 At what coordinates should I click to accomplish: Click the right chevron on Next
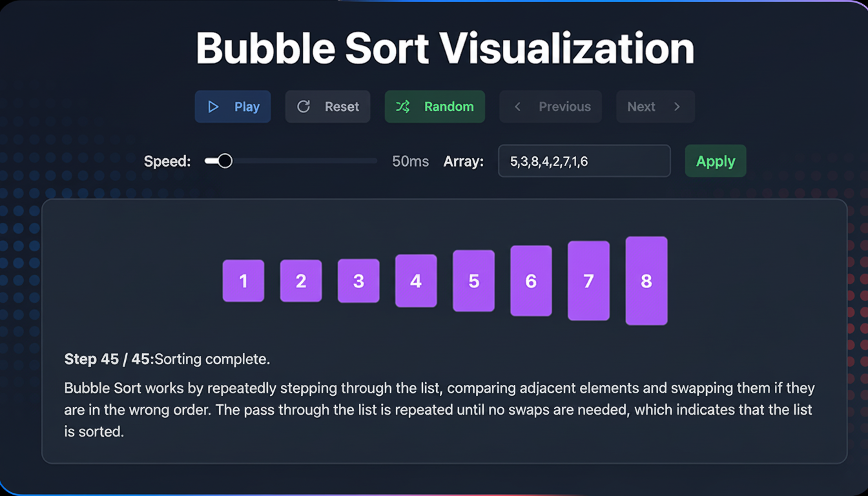point(676,107)
